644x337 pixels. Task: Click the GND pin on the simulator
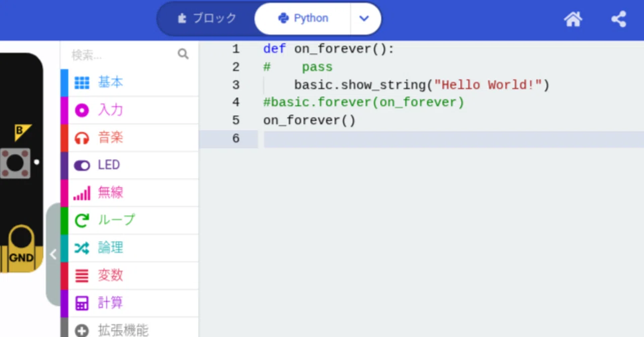[21, 249]
